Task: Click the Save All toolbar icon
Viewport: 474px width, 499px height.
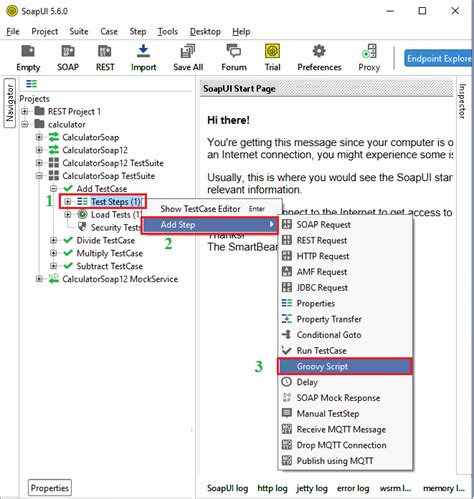Action: click(188, 58)
